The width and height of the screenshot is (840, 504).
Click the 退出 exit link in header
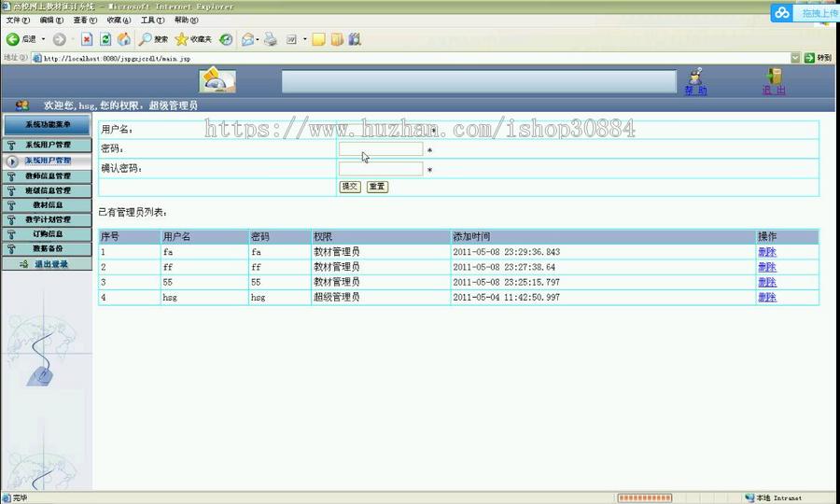pos(774,90)
